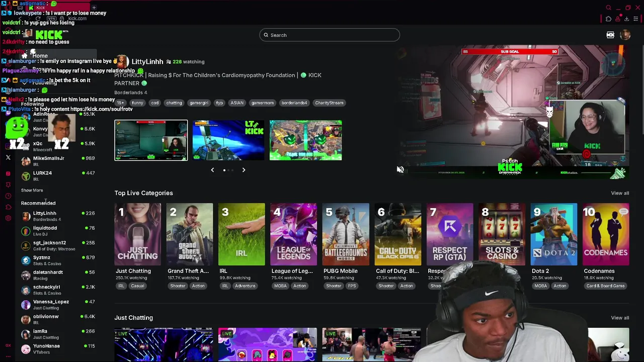Click View all for Just Chatting section
The image size is (644, 362).
[x=620, y=318]
